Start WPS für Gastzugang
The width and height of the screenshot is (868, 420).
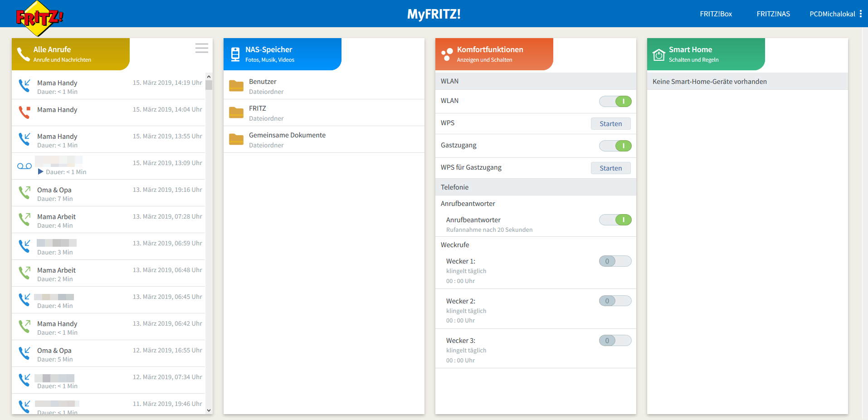(610, 168)
